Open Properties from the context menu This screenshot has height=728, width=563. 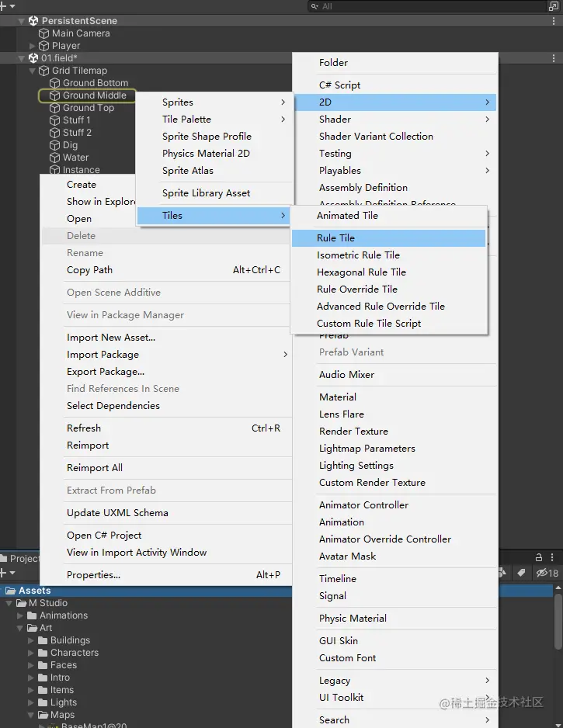coord(166,575)
